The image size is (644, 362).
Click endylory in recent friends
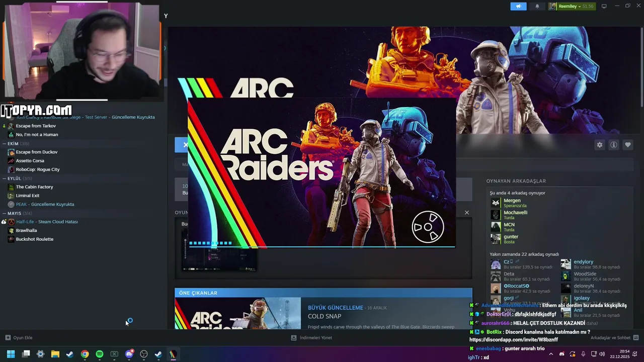(x=584, y=262)
